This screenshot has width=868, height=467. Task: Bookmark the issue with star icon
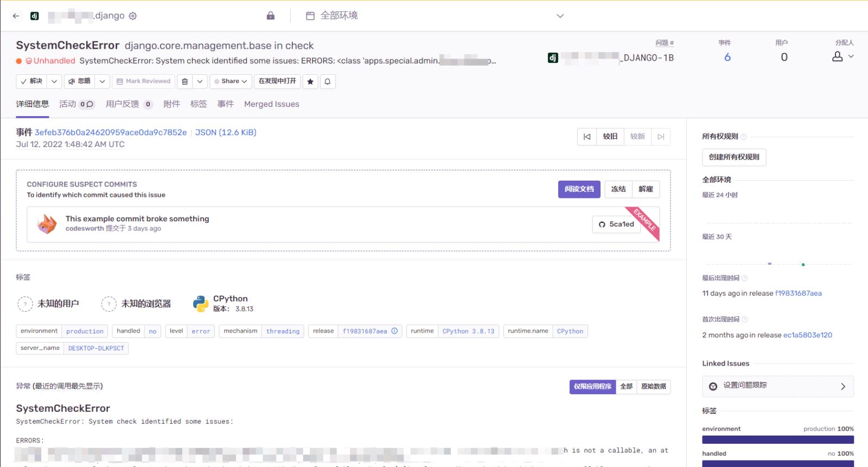pyautogui.click(x=310, y=81)
